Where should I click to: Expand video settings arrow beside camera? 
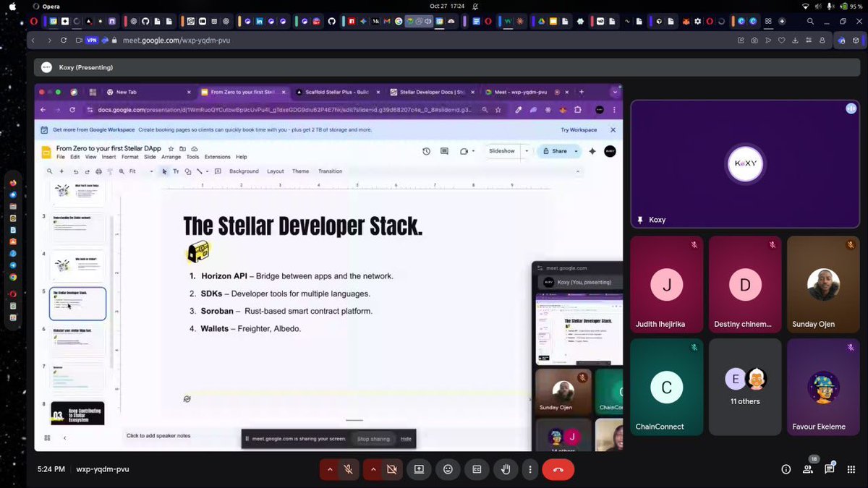click(x=373, y=469)
